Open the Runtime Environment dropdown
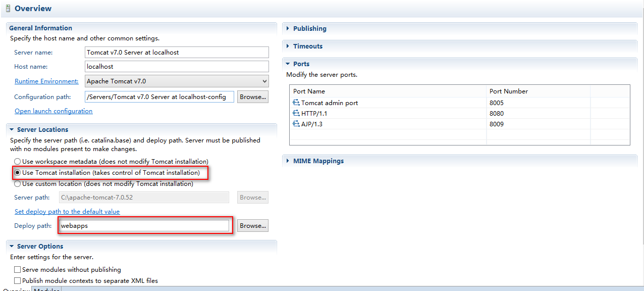644x291 pixels. 177,81
